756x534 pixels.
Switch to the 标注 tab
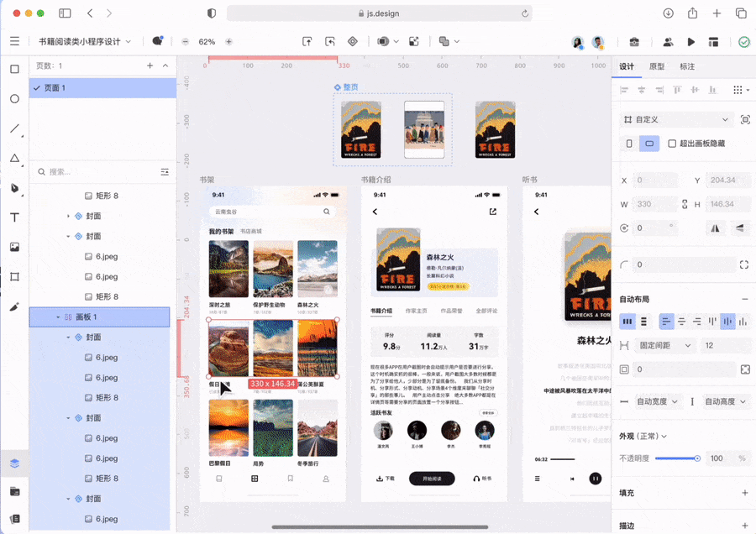(686, 66)
